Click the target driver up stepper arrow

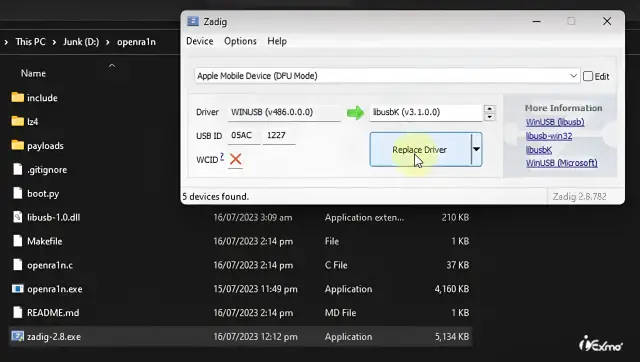point(489,109)
